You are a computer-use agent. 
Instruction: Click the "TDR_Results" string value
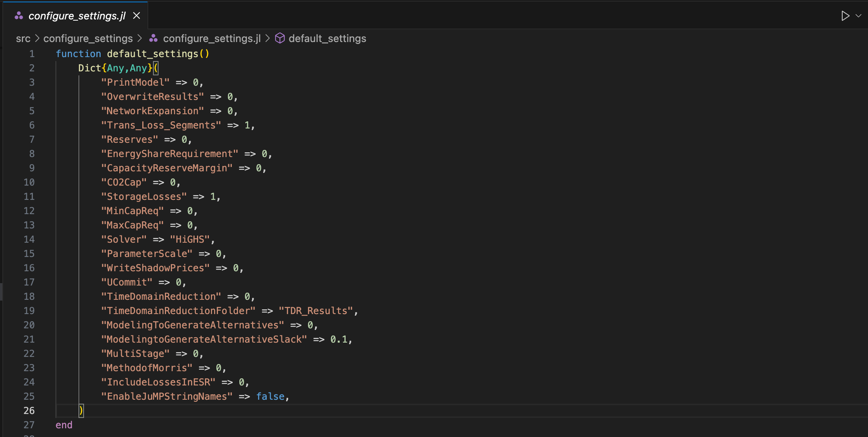(316, 311)
